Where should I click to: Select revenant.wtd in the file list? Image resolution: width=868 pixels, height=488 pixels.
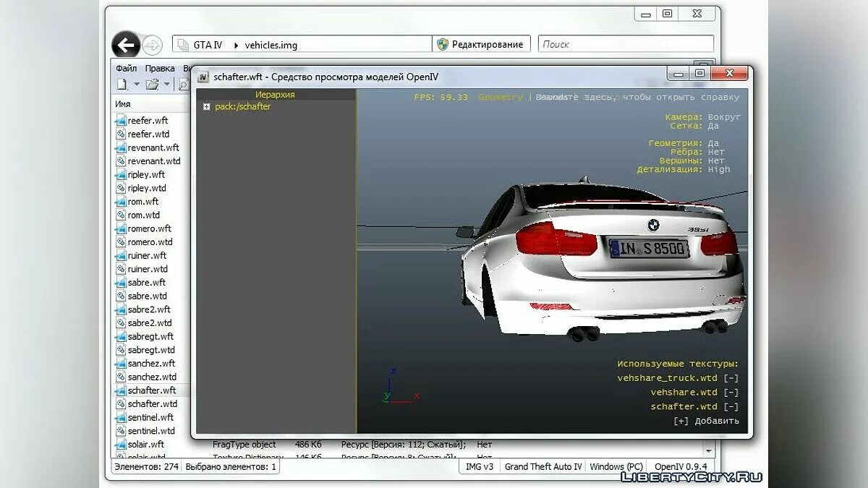pos(153,161)
